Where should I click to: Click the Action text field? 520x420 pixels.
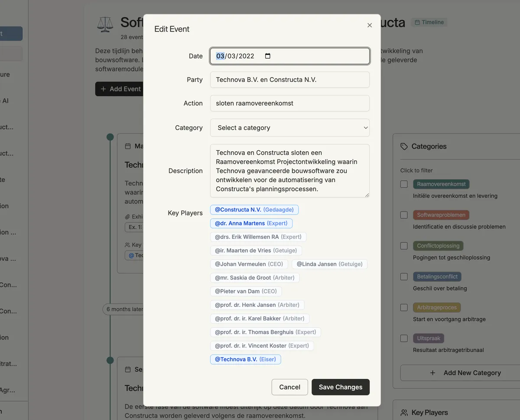coord(290,103)
